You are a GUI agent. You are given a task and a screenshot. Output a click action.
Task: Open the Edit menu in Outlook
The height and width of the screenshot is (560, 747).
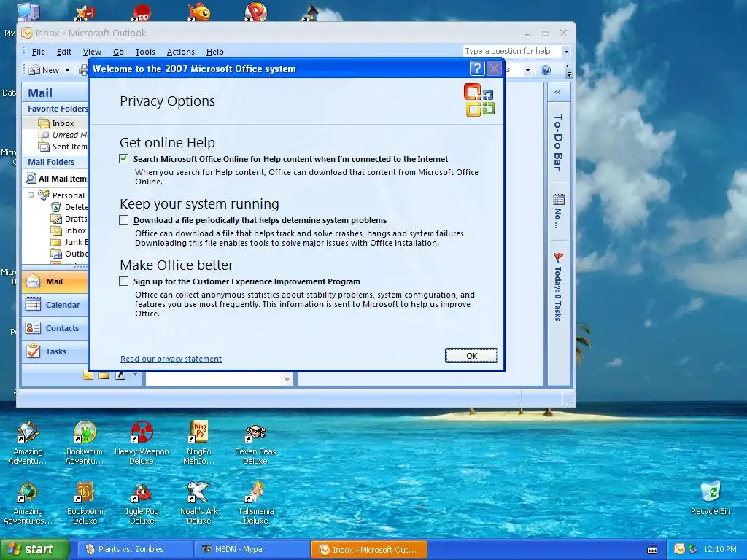[64, 52]
